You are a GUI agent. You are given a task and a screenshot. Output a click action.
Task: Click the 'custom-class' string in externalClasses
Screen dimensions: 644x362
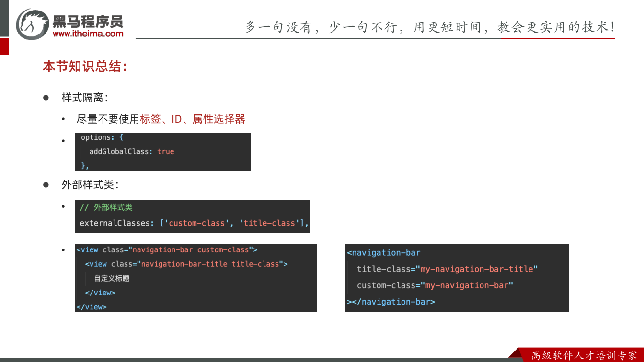pyautogui.click(x=196, y=223)
